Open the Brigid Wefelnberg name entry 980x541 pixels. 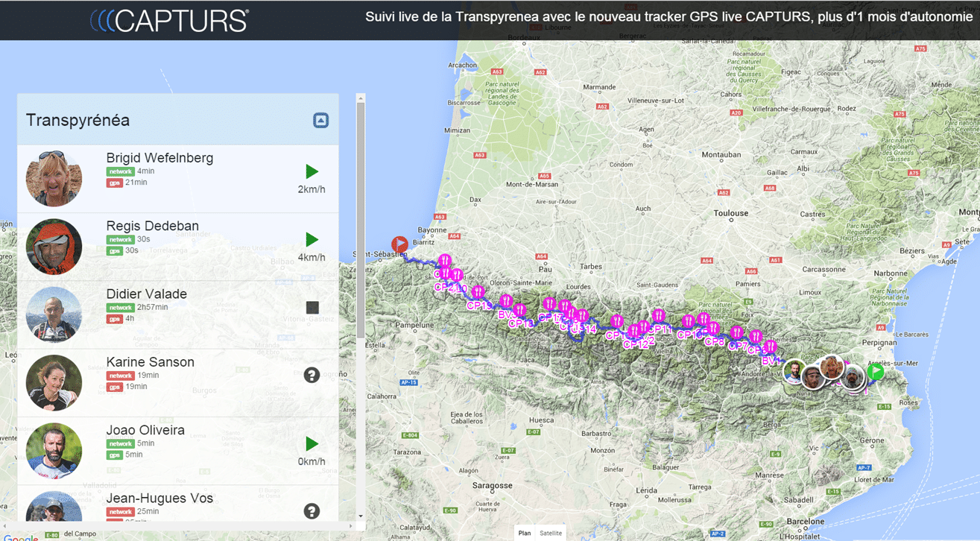[x=159, y=158]
